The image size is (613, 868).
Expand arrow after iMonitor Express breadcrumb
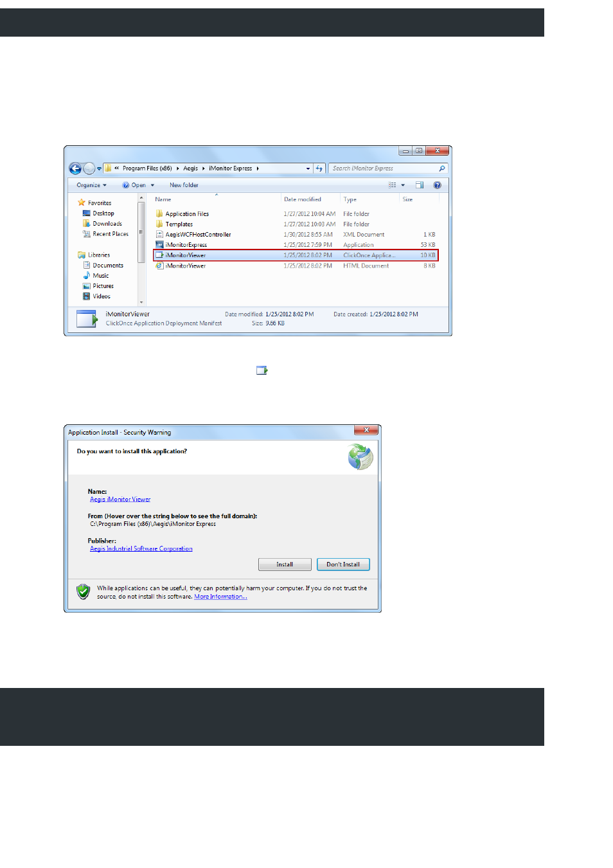point(258,168)
